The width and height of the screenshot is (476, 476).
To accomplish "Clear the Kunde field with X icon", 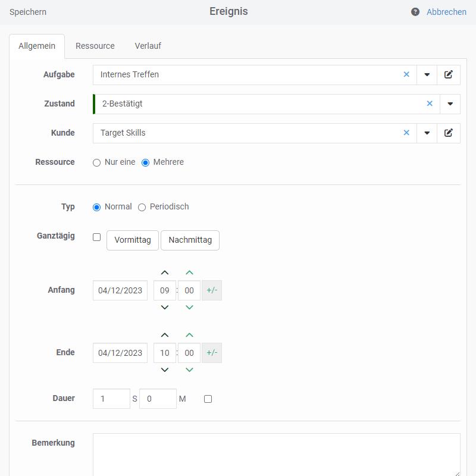I will tap(406, 133).
